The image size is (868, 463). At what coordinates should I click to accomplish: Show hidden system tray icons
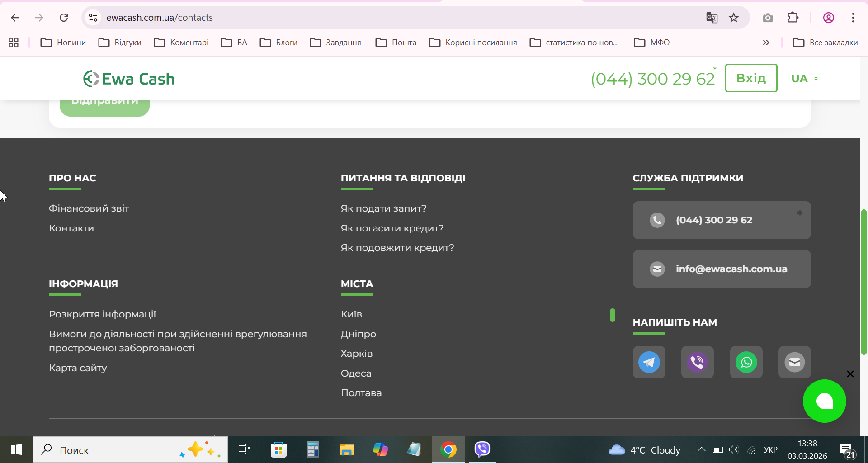point(701,449)
